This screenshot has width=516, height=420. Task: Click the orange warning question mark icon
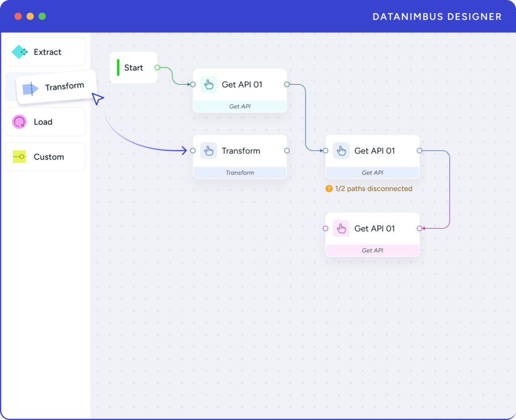pyautogui.click(x=329, y=189)
